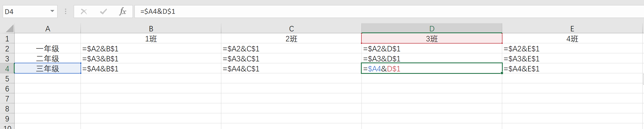
Task: Click the Select All corner triangle
Action: 10,28
